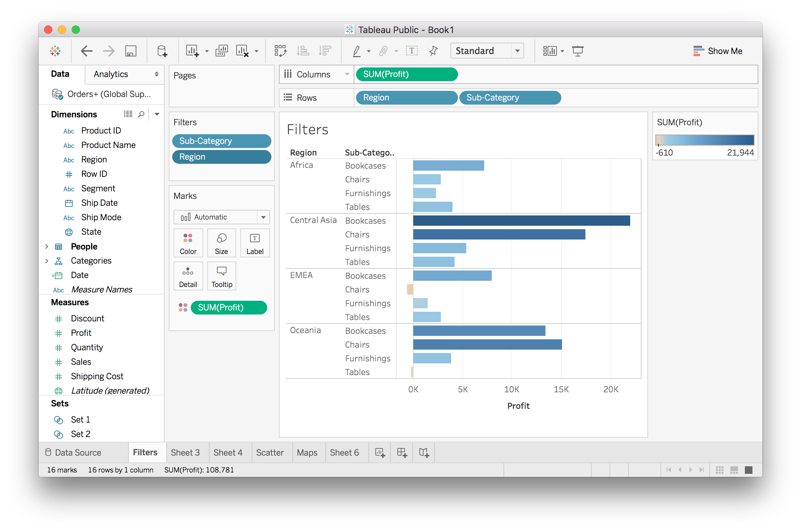This screenshot has height=532, width=801.
Task: Click the SUM(Profit) color legend gradient
Action: coord(705,140)
